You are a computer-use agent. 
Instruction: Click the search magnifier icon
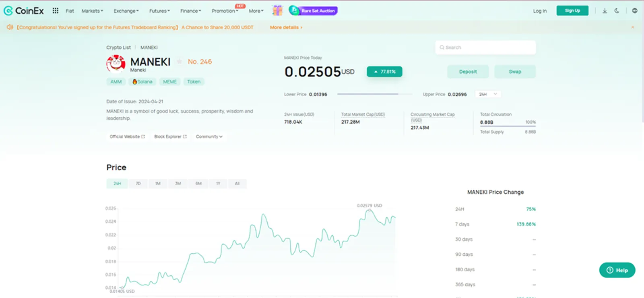coord(442,48)
